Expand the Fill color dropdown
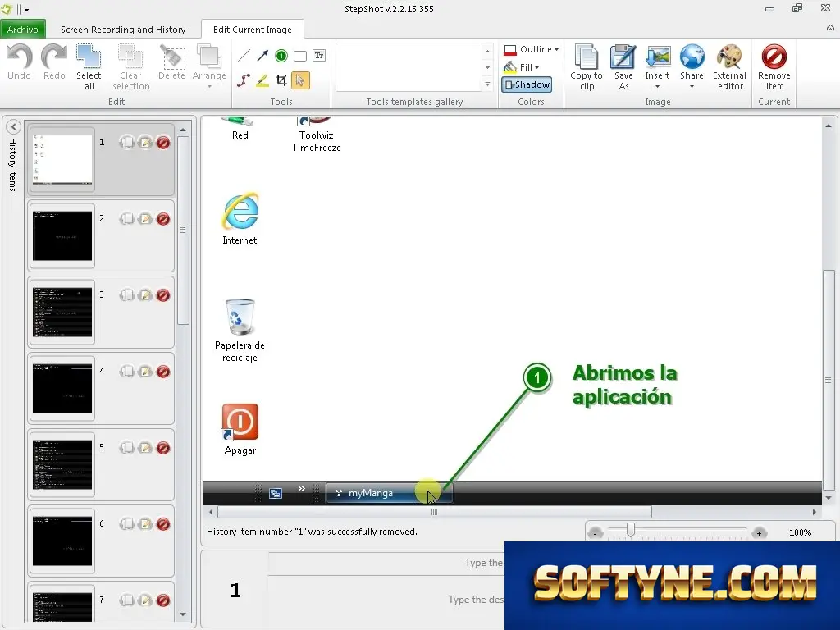The image size is (840, 630). coord(522,67)
